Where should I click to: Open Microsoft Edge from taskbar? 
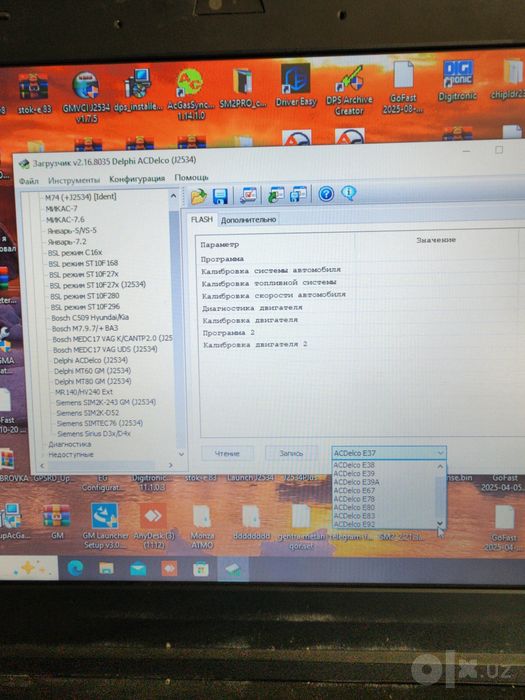(x=75, y=568)
